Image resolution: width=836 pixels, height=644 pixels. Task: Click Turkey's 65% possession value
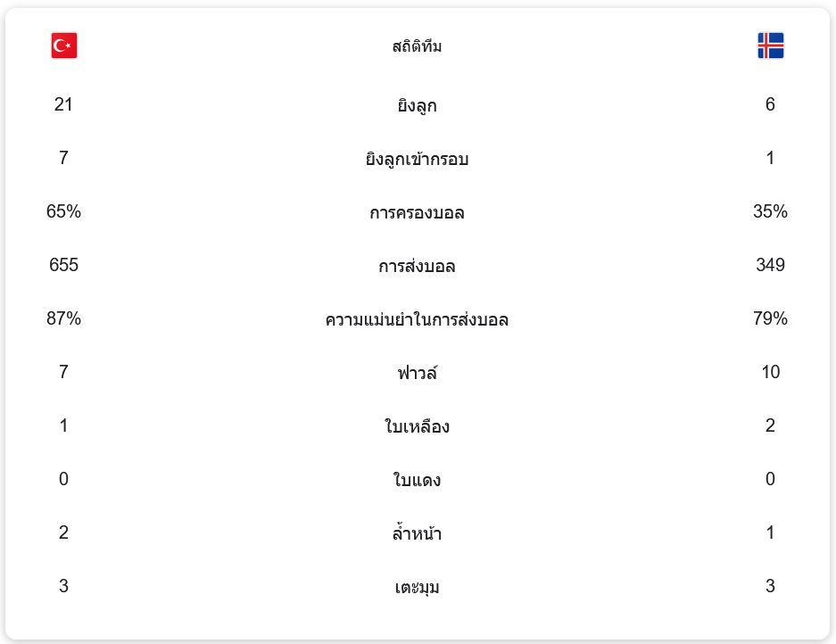[63, 211]
